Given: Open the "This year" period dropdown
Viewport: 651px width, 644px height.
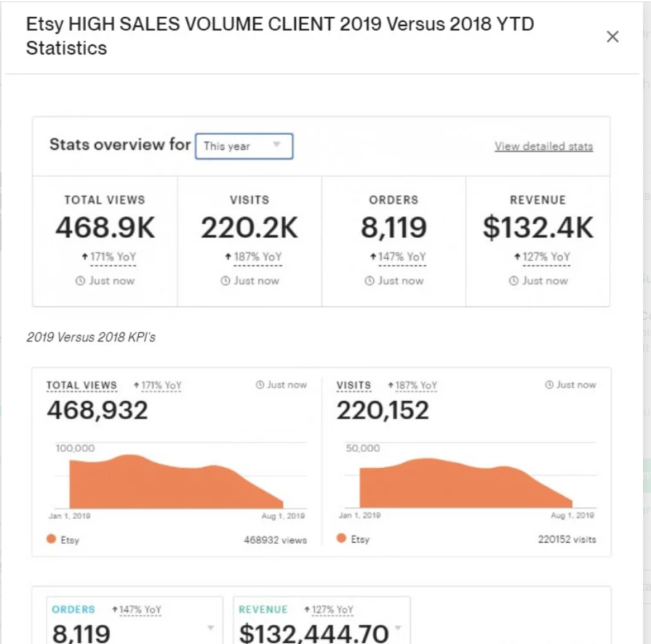Looking at the screenshot, I should (244, 146).
